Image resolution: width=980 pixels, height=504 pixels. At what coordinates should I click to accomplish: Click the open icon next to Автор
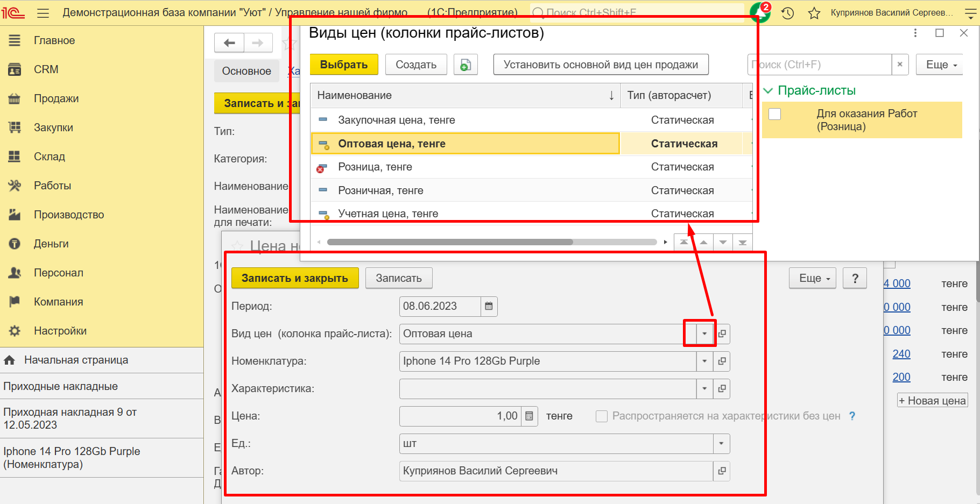722,471
